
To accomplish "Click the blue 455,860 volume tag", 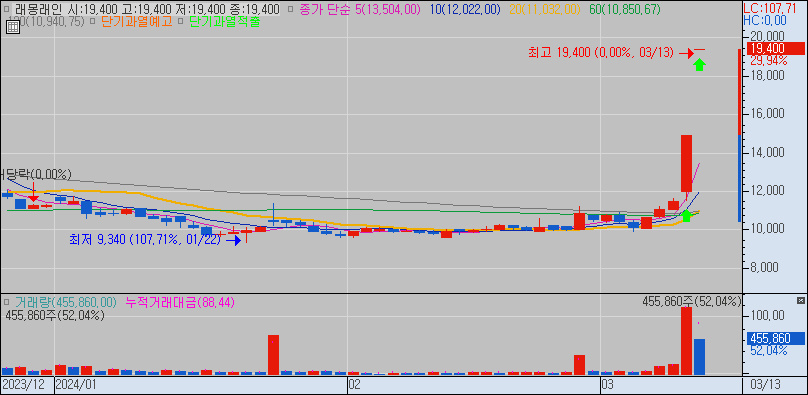I will tap(776, 338).
